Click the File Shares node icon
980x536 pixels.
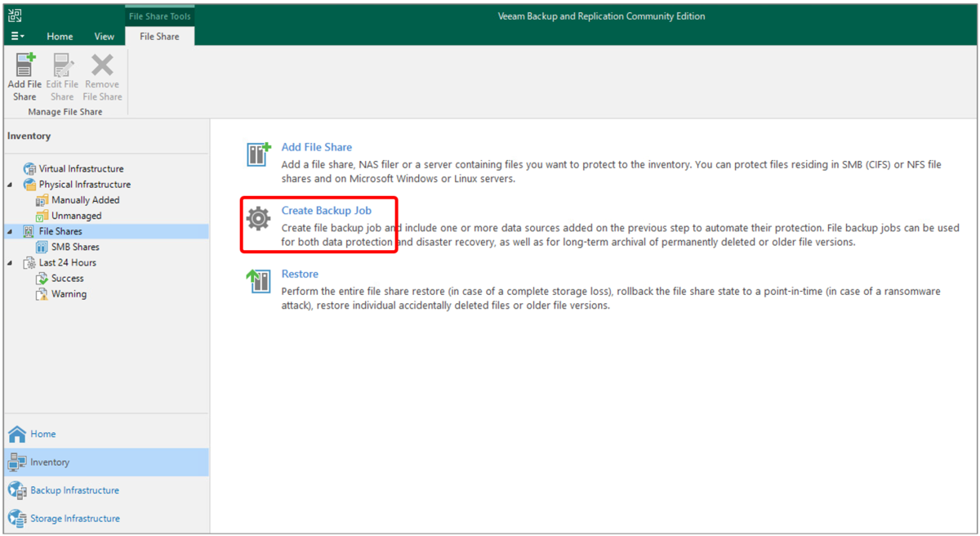29,231
